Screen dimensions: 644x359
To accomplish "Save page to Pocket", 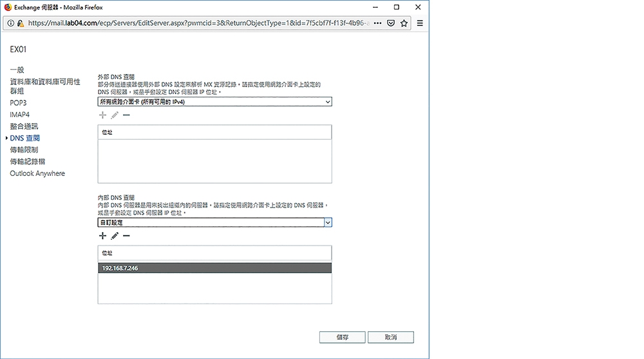I will (x=391, y=23).
